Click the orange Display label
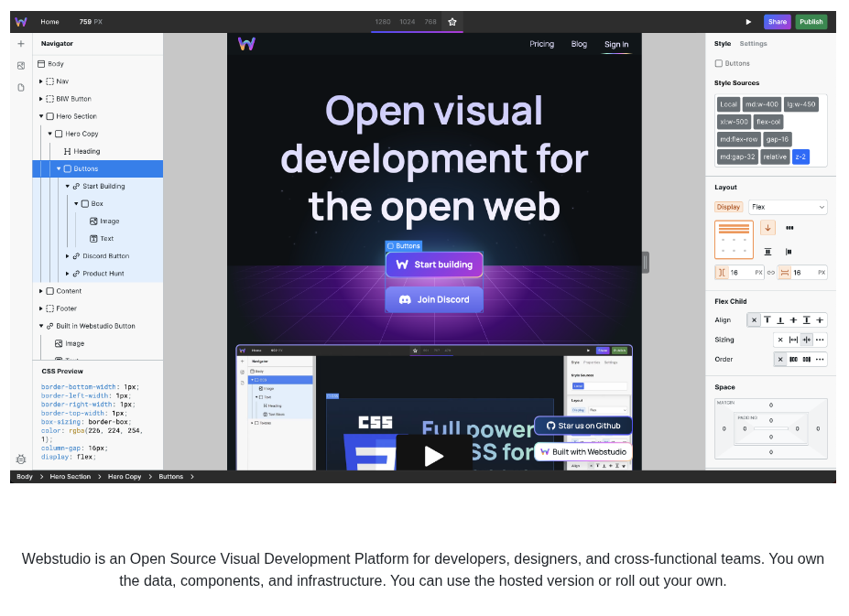Screen dimensions: 849x616 [x=728, y=208]
